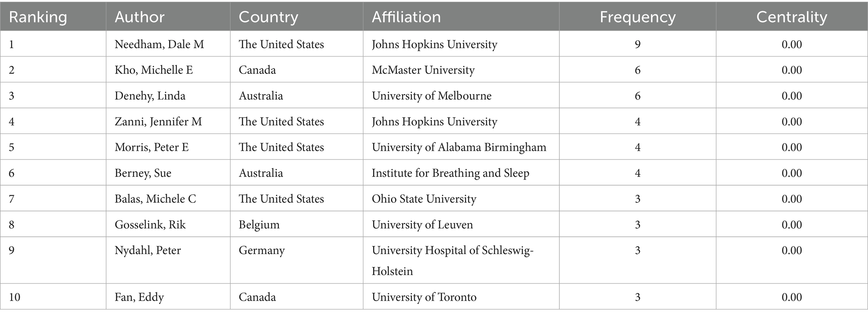868x317 pixels.
Task: Select the Kho, Michelle E cell
Action: coord(154,70)
